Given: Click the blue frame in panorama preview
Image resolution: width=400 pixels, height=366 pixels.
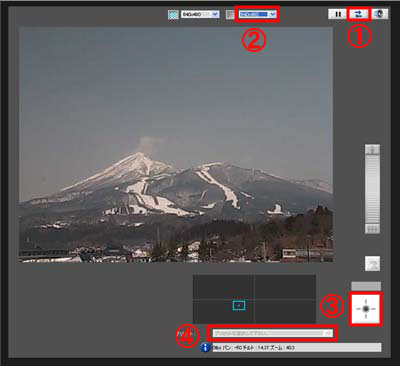Looking at the screenshot, I should point(239,305).
